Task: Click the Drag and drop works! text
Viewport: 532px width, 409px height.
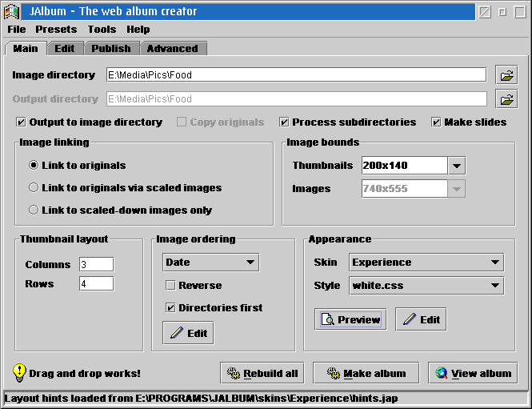Action: click(x=85, y=373)
